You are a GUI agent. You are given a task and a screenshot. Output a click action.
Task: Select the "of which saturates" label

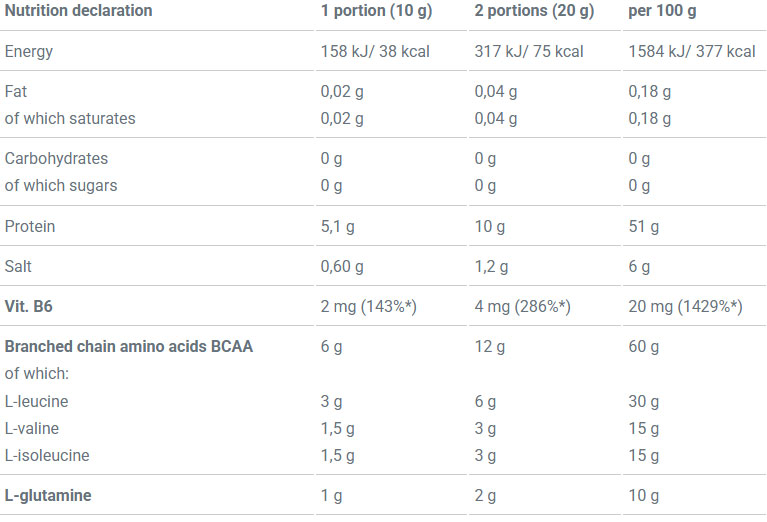(70, 118)
